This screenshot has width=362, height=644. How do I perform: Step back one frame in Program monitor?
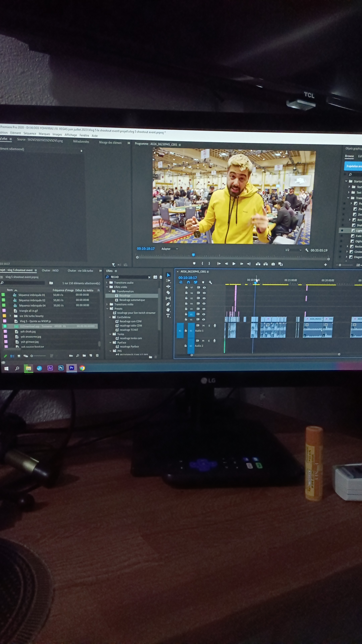click(226, 264)
